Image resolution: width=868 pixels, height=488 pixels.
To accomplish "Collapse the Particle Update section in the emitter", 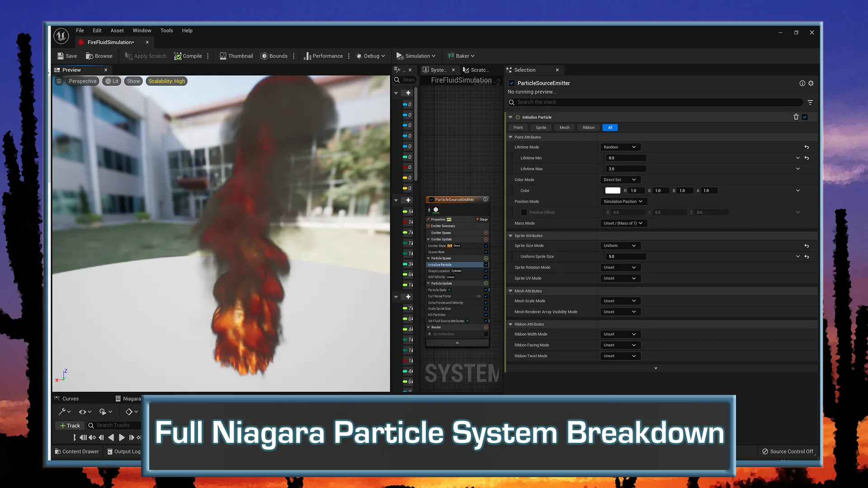I will point(429,283).
